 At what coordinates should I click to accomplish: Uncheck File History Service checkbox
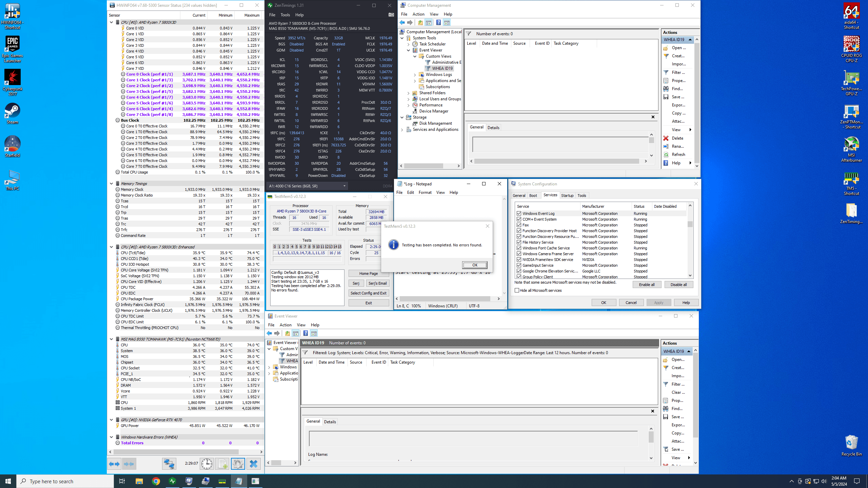click(519, 242)
